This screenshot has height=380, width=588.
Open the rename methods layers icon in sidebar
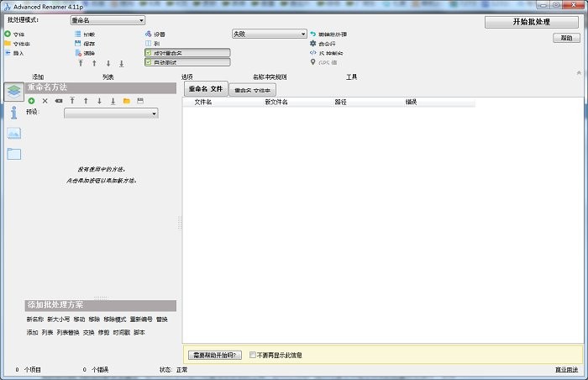[13, 92]
